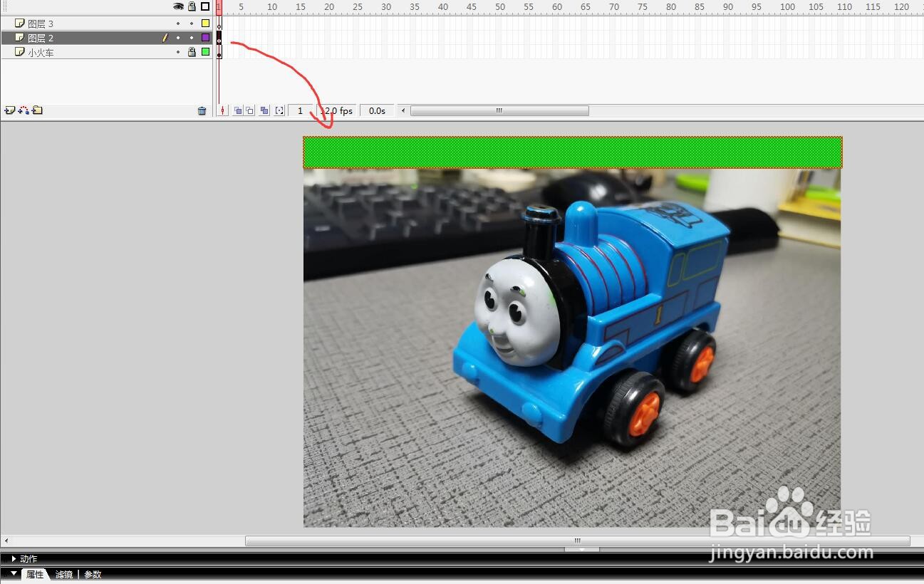The height and width of the screenshot is (584, 924).
Task: Click frame 100 on timeline ruler
Action: (x=787, y=6)
